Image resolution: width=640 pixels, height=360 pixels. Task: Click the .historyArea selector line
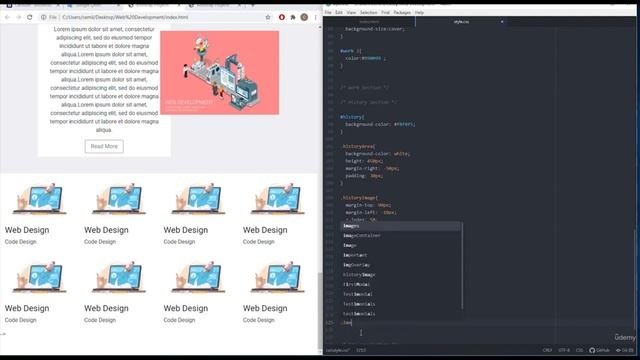358,146
